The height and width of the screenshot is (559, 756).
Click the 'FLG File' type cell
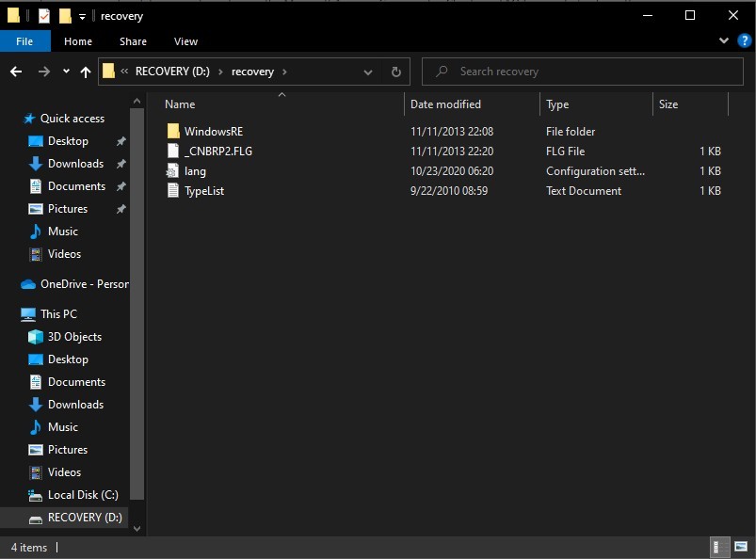click(x=565, y=152)
